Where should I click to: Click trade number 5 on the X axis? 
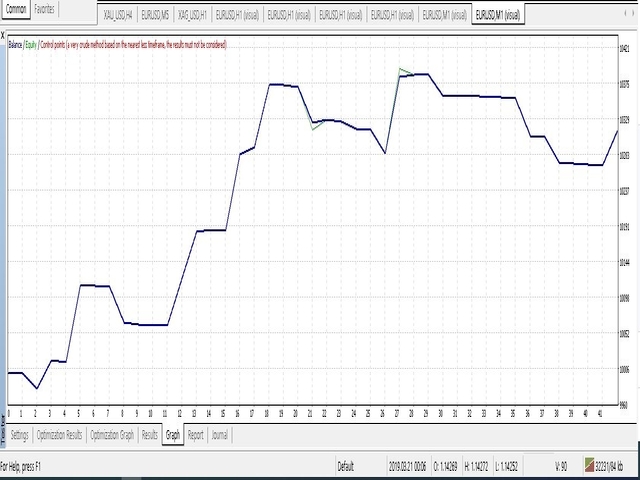pyautogui.click(x=79, y=414)
